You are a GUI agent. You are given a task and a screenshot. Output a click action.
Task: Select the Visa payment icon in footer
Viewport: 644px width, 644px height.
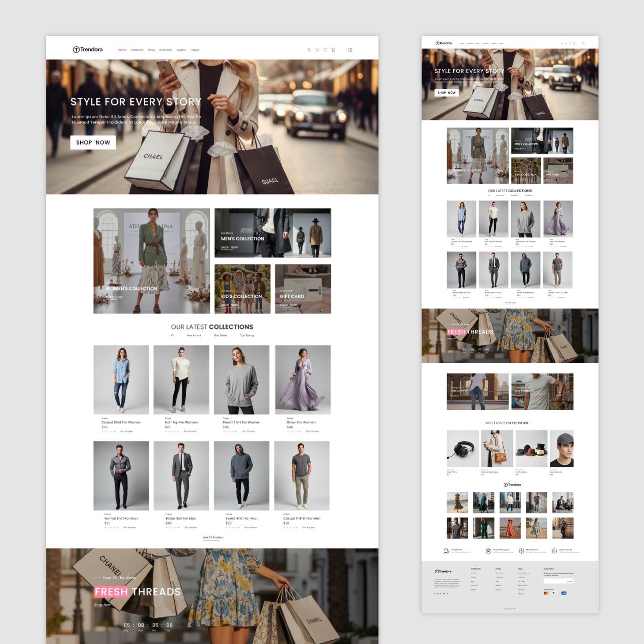pyautogui.click(x=564, y=593)
